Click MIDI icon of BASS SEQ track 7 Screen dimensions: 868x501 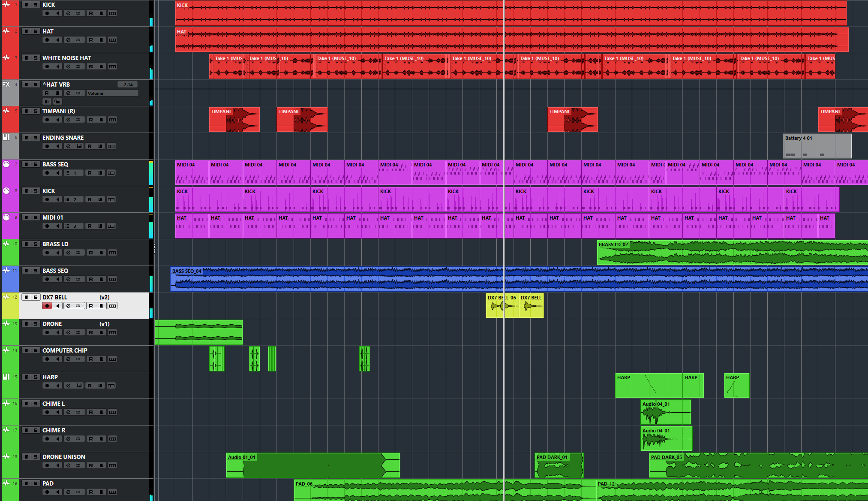coord(6,164)
